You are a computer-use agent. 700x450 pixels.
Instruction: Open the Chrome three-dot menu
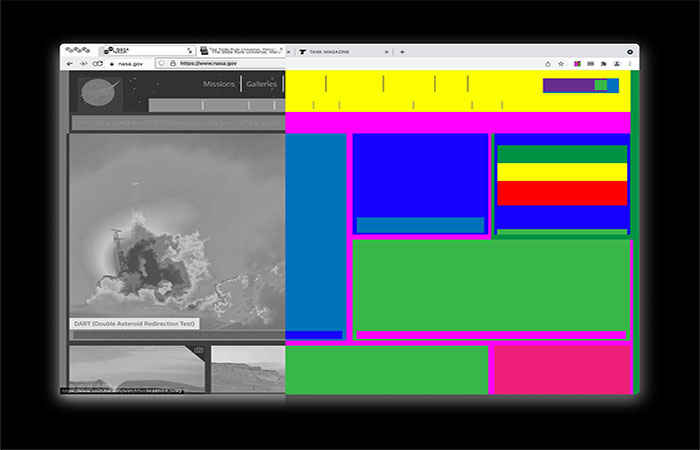[630, 63]
